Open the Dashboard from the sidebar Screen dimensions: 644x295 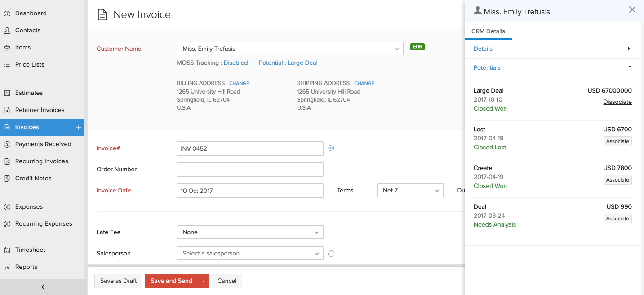point(31,13)
